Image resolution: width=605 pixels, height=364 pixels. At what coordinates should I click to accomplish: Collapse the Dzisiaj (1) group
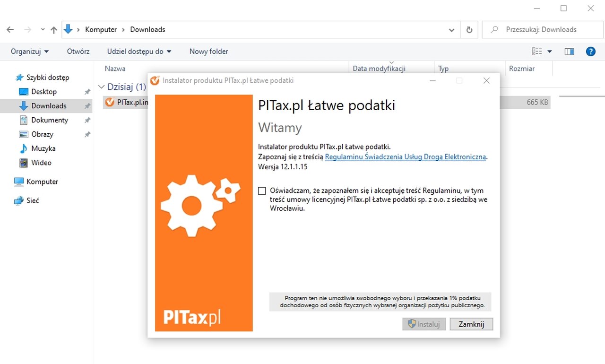pos(101,87)
